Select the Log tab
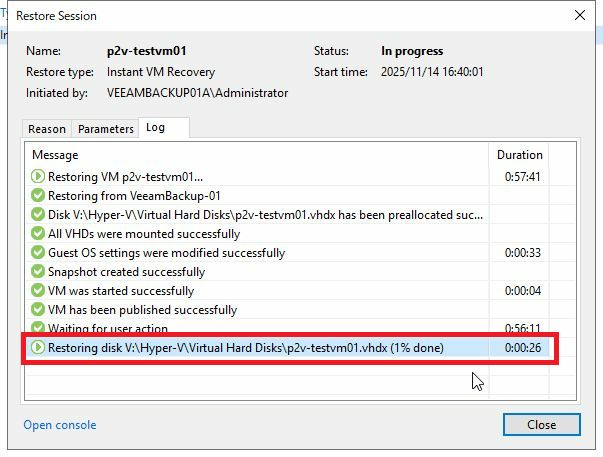This screenshot has height=457, width=603. coord(155,128)
